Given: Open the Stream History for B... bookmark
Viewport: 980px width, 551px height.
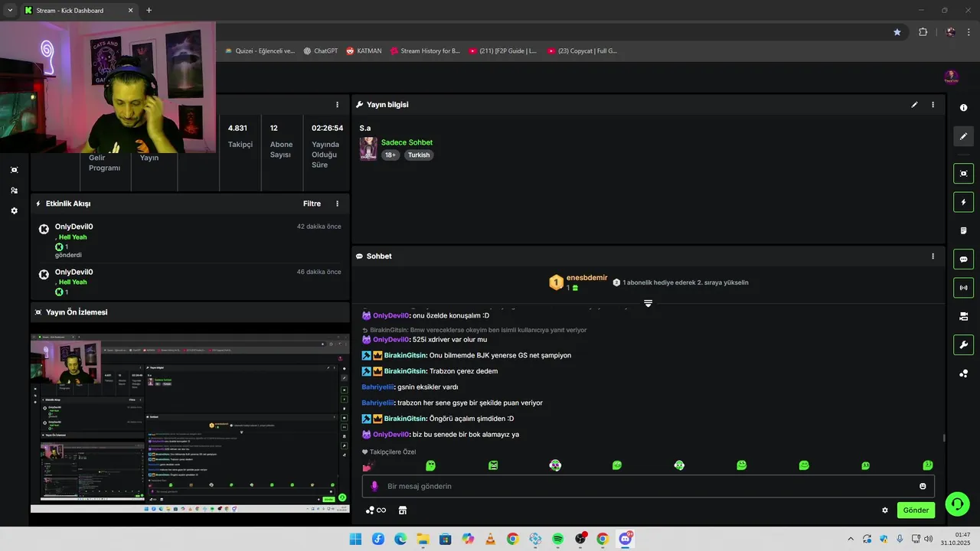Looking at the screenshot, I should point(425,51).
